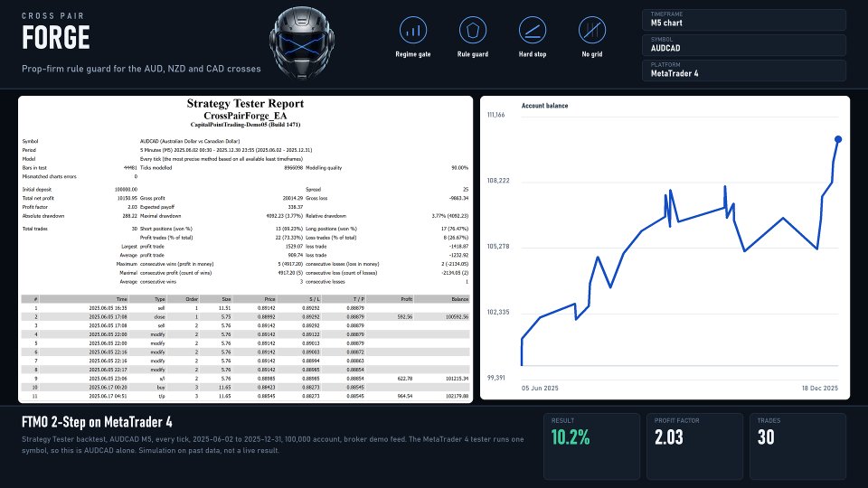This screenshot has height=488, width=868.
Task: Click the 'close' type cell in row 2
Action: click(159, 317)
